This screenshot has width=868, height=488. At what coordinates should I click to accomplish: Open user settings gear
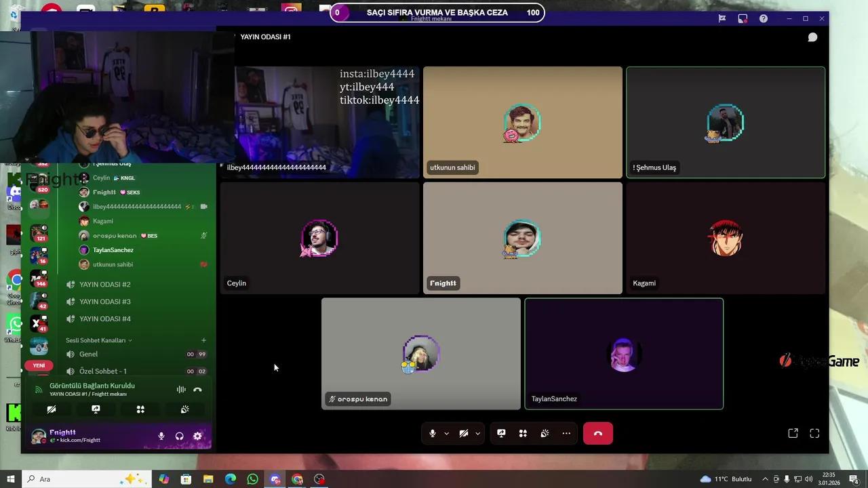point(197,436)
